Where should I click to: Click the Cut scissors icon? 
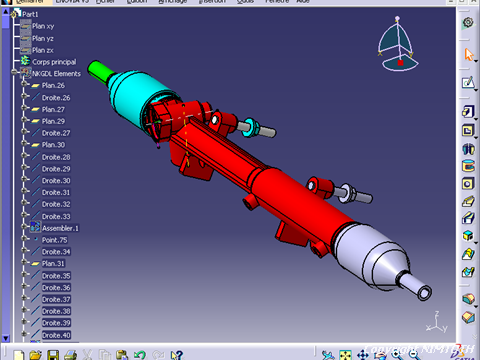tap(87, 355)
